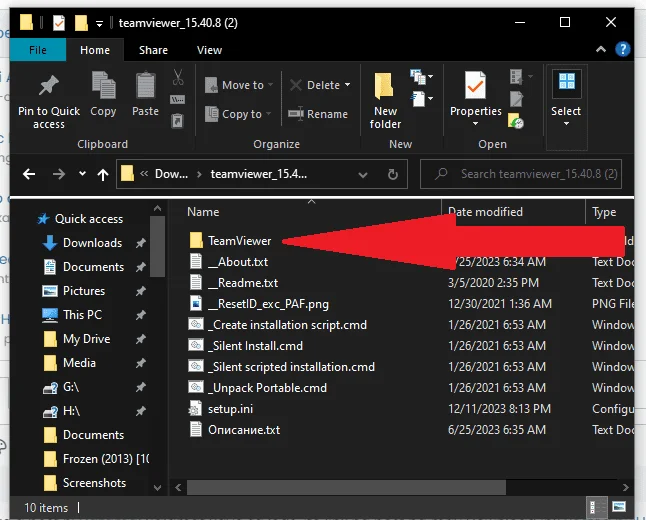Open the Easy access icon menu
Viewport: 646px width, 520px height.
point(421,99)
